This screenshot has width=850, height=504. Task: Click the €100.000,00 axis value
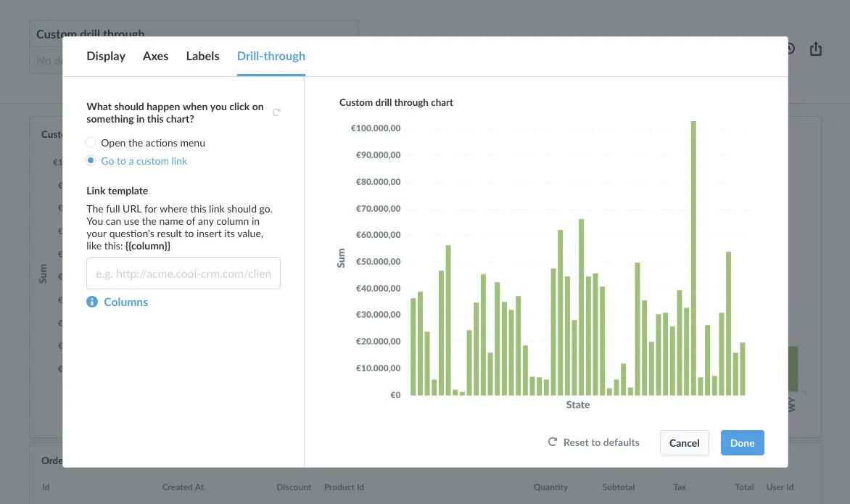(376, 128)
